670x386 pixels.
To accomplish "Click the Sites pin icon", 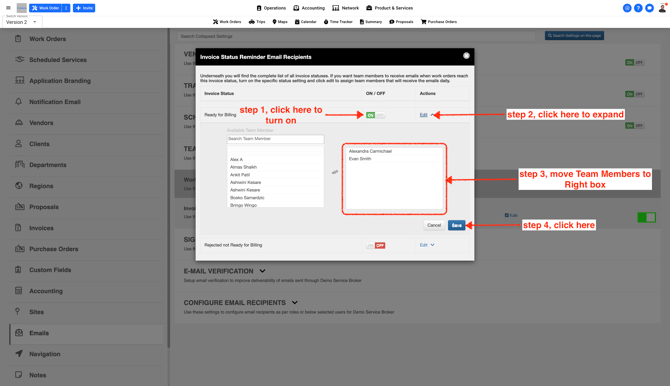I will pyautogui.click(x=18, y=311).
